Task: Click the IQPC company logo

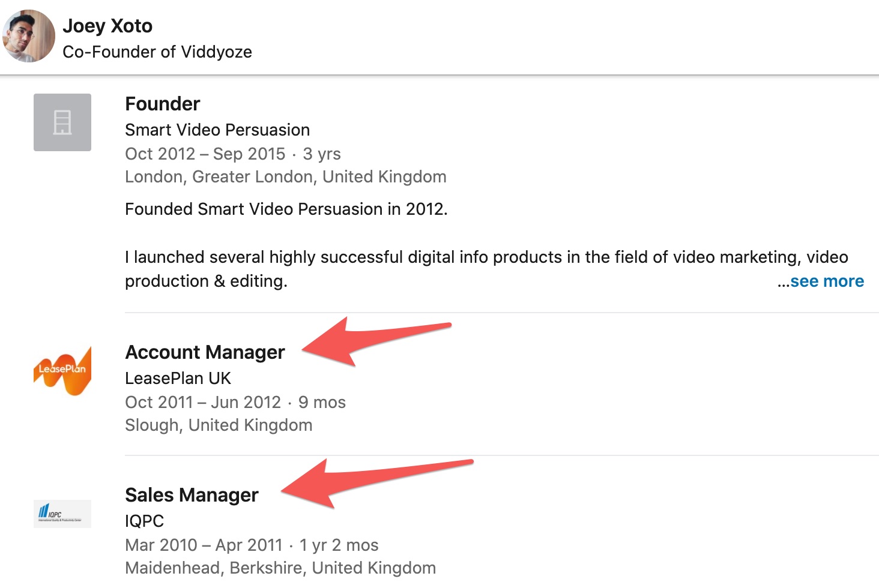Action: [62, 514]
